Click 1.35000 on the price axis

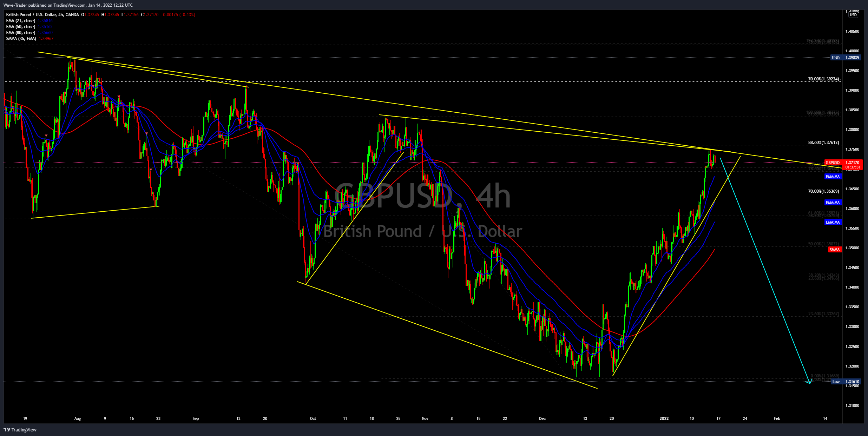tap(852, 248)
